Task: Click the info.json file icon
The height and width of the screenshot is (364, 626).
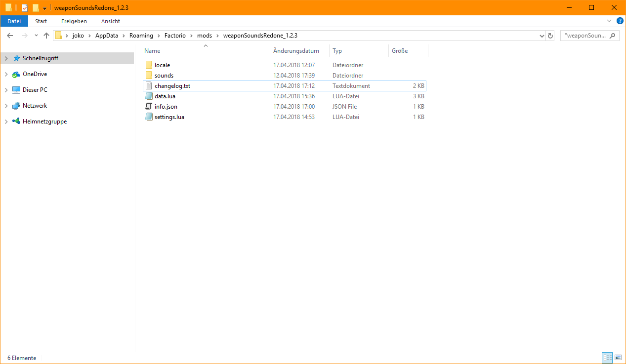Action: pos(149,107)
